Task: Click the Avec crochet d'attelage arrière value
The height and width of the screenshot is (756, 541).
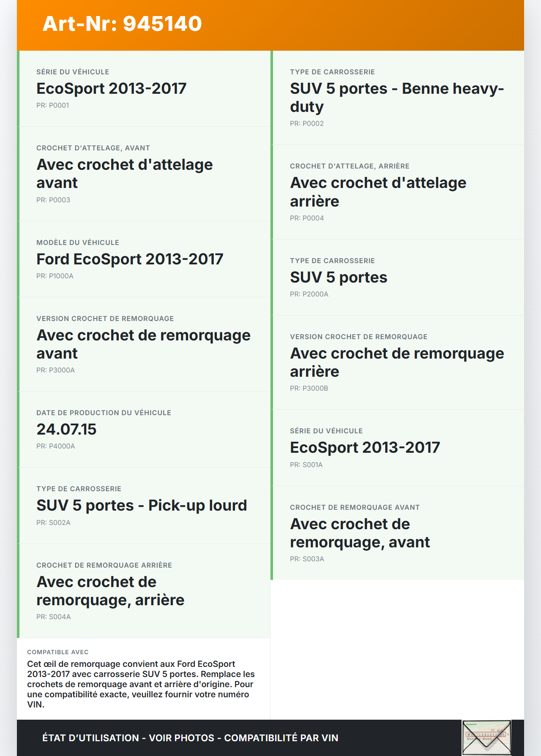Action: coord(378,192)
